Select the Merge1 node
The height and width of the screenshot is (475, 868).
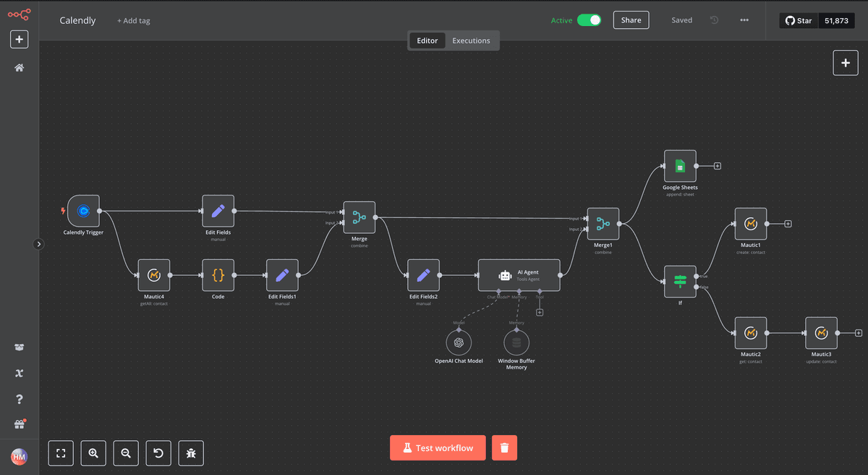603,224
